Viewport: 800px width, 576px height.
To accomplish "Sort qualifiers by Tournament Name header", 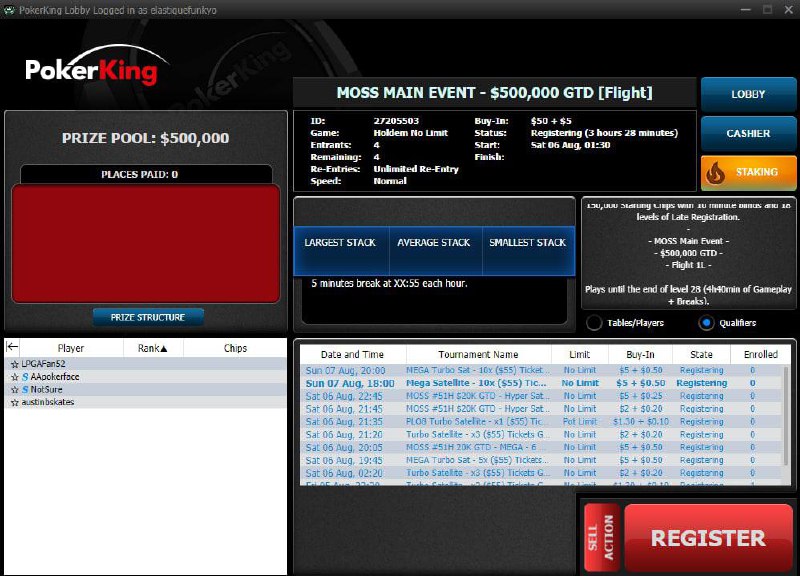I will click(479, 354).
